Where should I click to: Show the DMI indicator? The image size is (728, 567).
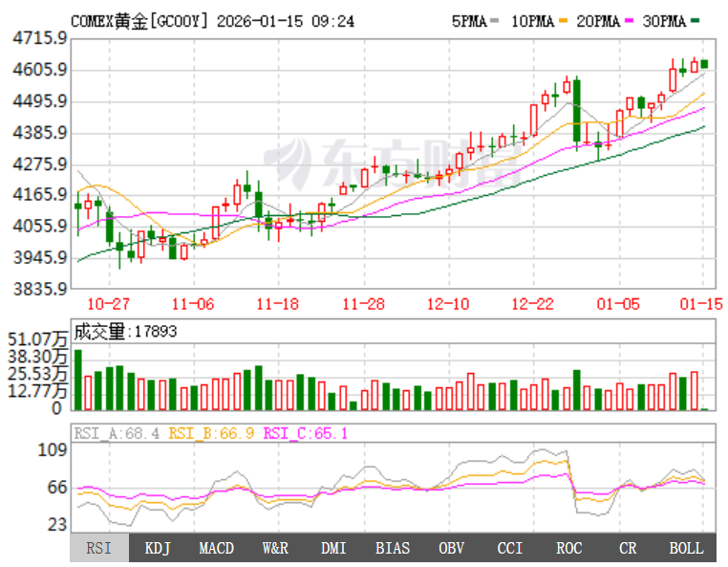[333, 548]
